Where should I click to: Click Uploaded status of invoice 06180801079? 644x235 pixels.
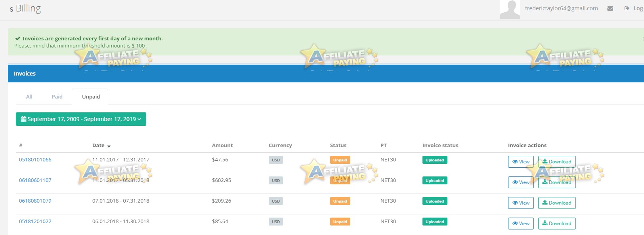435,201
